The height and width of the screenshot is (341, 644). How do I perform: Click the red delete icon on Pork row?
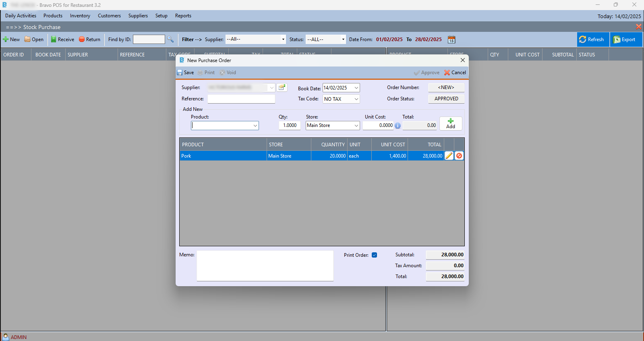(x=459, y=156)
